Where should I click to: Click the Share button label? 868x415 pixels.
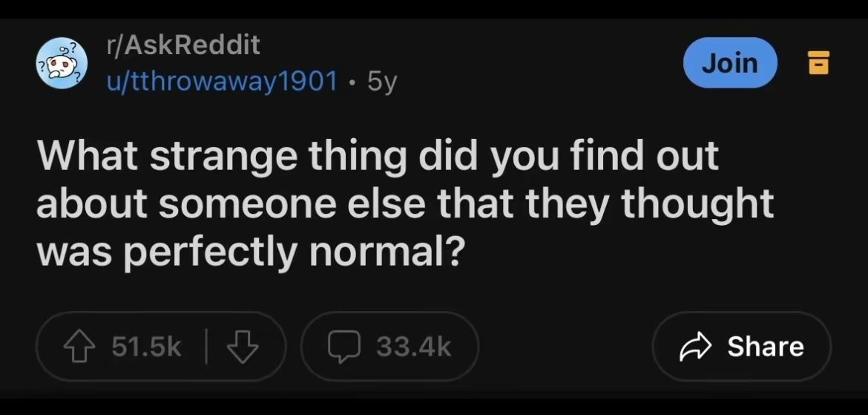pyautogui.click(x=765, y=347)
